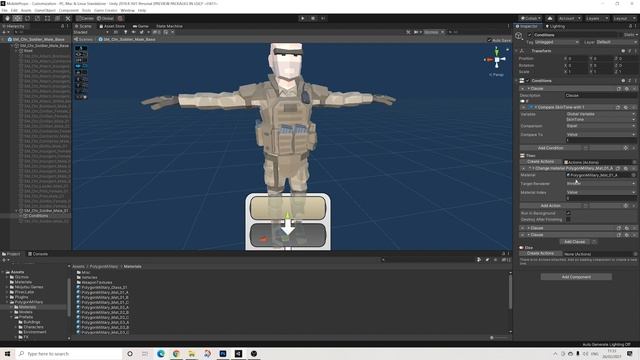Screen dimensions: 640x360
Task: Click the Add Action button
Action: pos(550,206)
